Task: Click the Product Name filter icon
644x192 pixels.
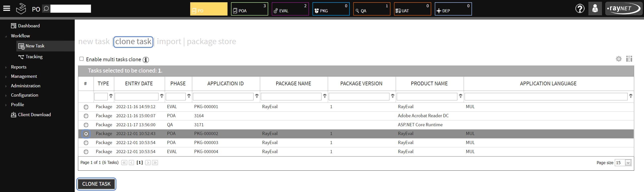Action: tap(461, 96)
